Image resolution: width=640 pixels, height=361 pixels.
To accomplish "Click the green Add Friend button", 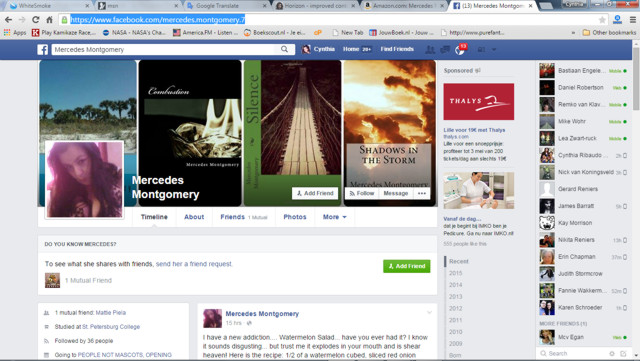I will pyautogui.click(x=407, y=266).
